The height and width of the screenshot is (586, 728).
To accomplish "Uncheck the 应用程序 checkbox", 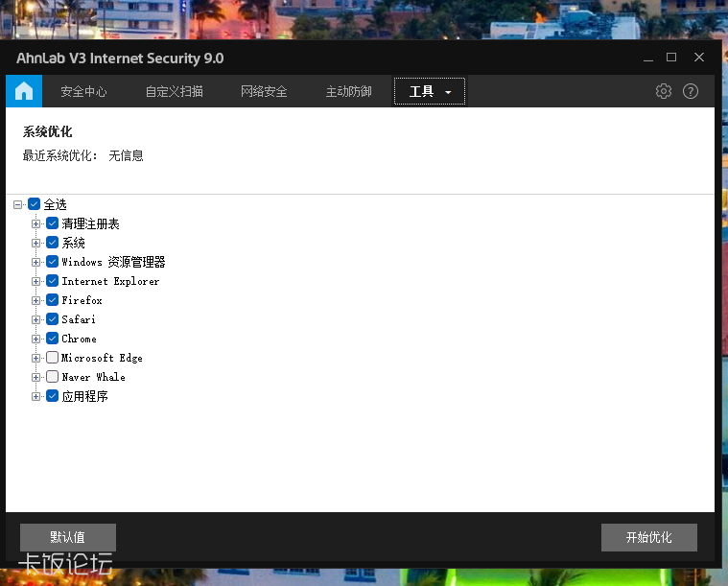I will pyautogui.click(x=53, y=396).
